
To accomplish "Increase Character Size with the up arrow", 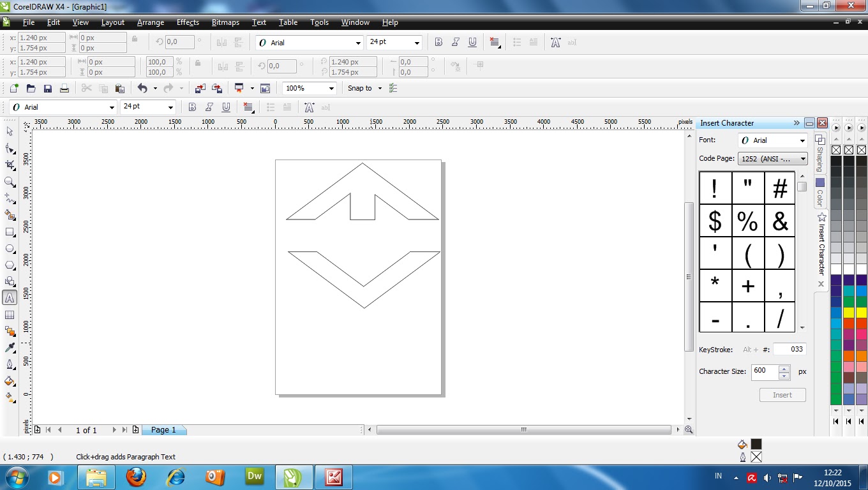I will tap(784, 368).
